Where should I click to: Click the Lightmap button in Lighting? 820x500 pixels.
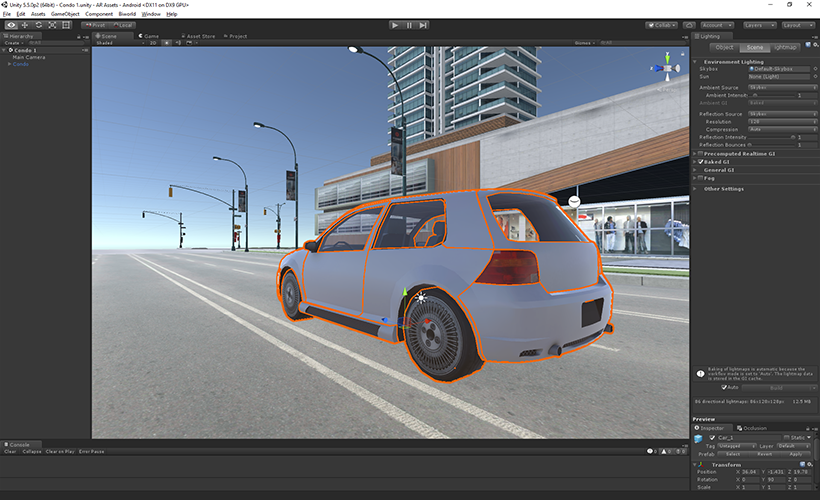click(784, 47)
